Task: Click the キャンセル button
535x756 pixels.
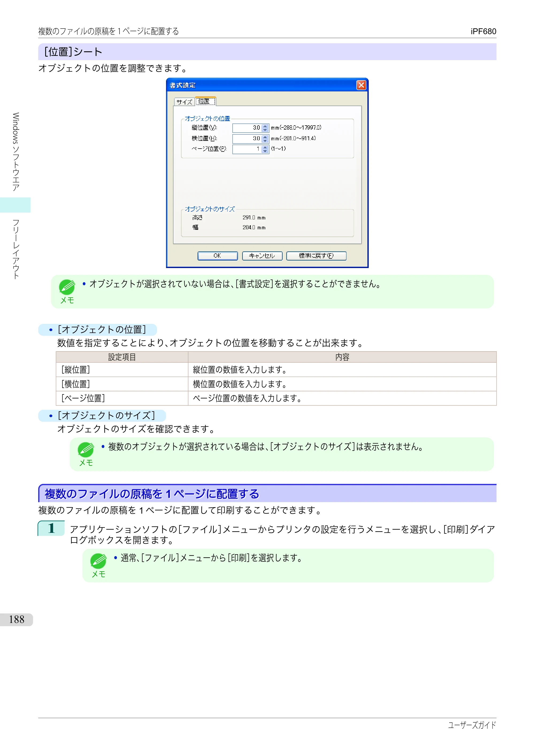Action: [x=262, y=256]
